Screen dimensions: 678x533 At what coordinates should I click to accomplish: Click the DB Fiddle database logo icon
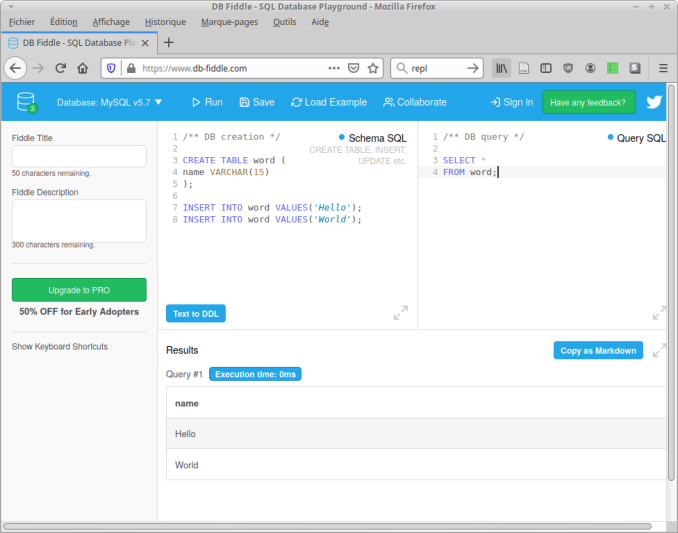27,102
